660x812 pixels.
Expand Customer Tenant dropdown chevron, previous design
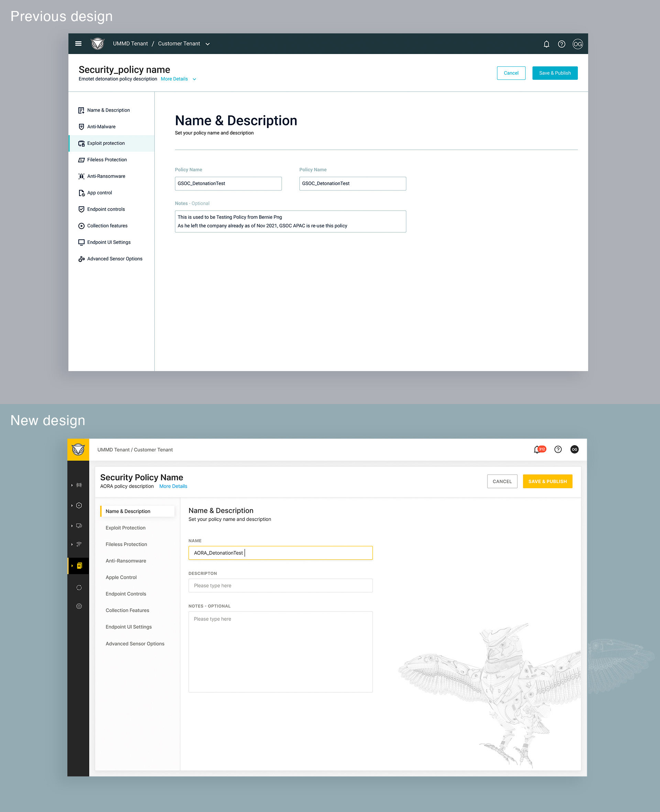click(208, 44)
